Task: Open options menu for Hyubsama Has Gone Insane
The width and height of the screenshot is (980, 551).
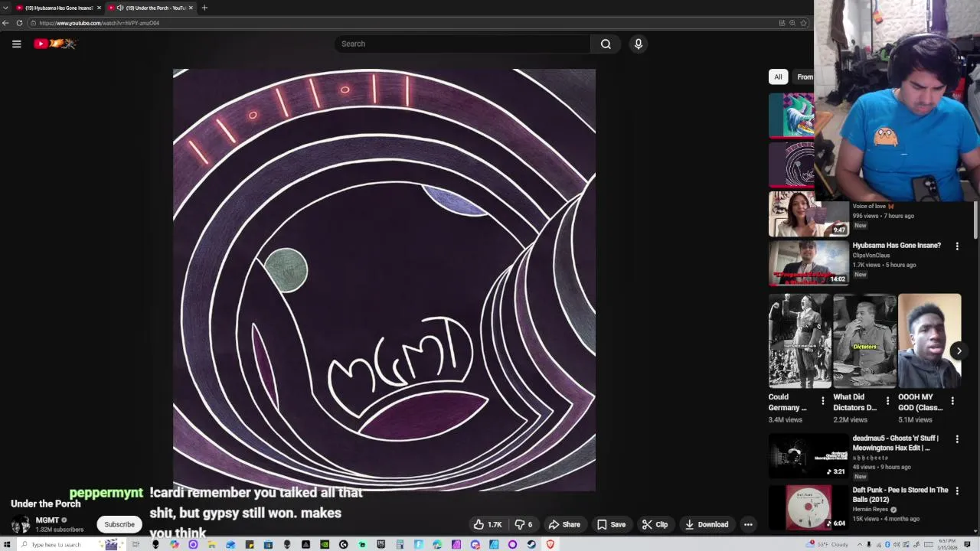Action: (956, 246)
